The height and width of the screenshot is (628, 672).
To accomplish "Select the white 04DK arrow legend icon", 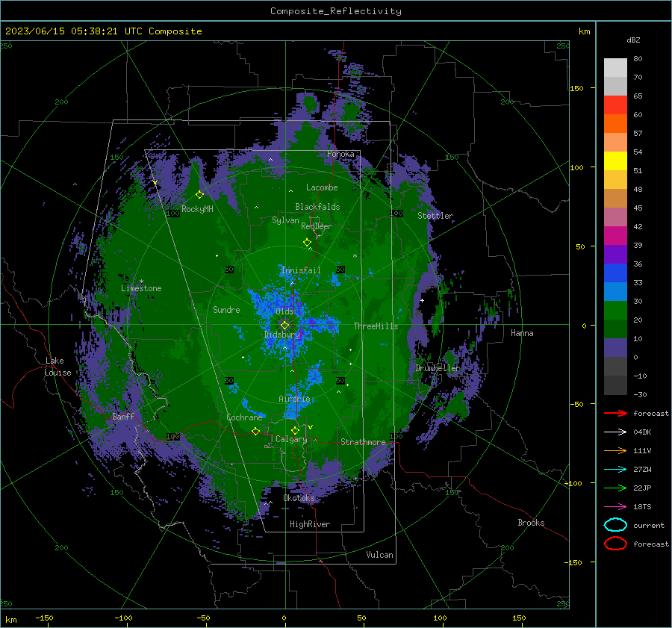I will (615, 432).
